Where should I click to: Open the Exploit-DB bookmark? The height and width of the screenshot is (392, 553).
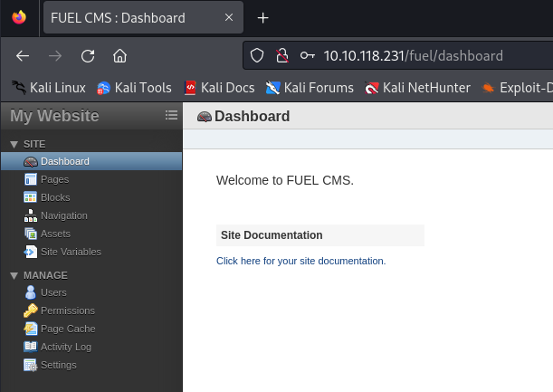click(517, 88)
